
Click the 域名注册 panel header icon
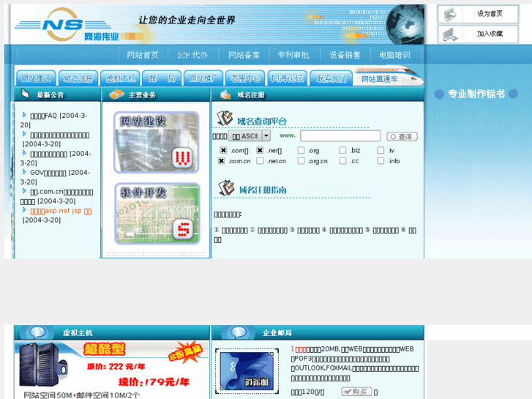225,94
